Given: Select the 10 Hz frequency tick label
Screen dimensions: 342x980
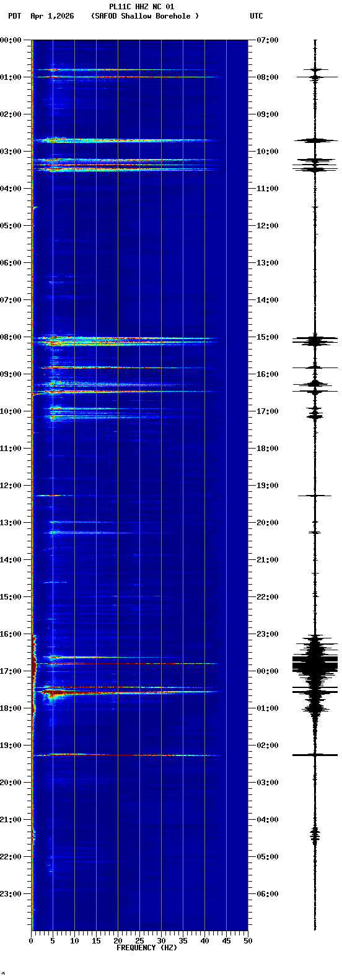Looking at the screenshot, I should [x=74, y=941].
